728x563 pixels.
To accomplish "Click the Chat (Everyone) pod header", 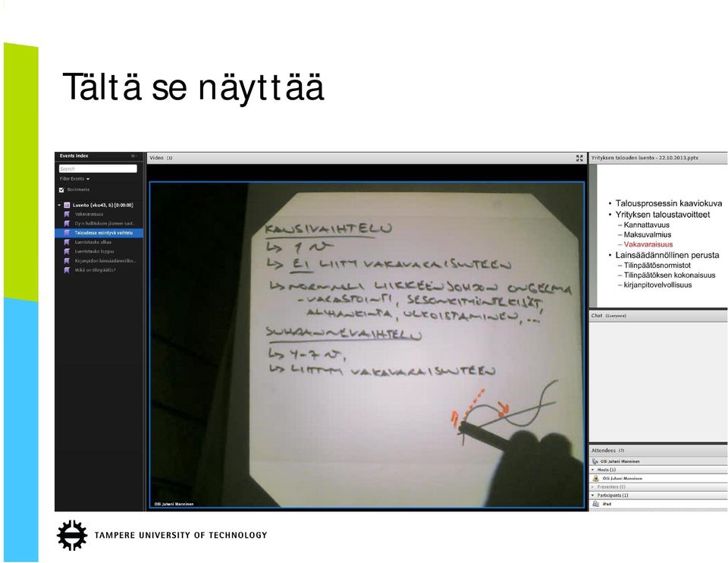I will click(x=658, y=316).
